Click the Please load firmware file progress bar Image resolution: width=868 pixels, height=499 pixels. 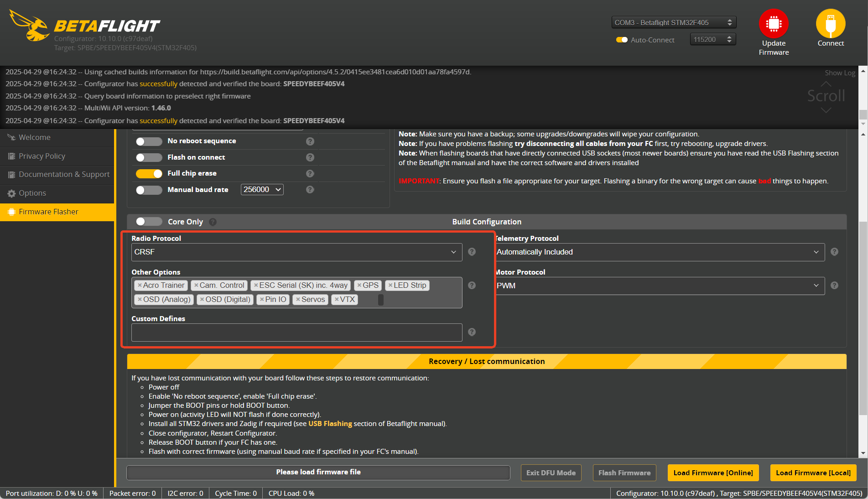tap(318, 472)
